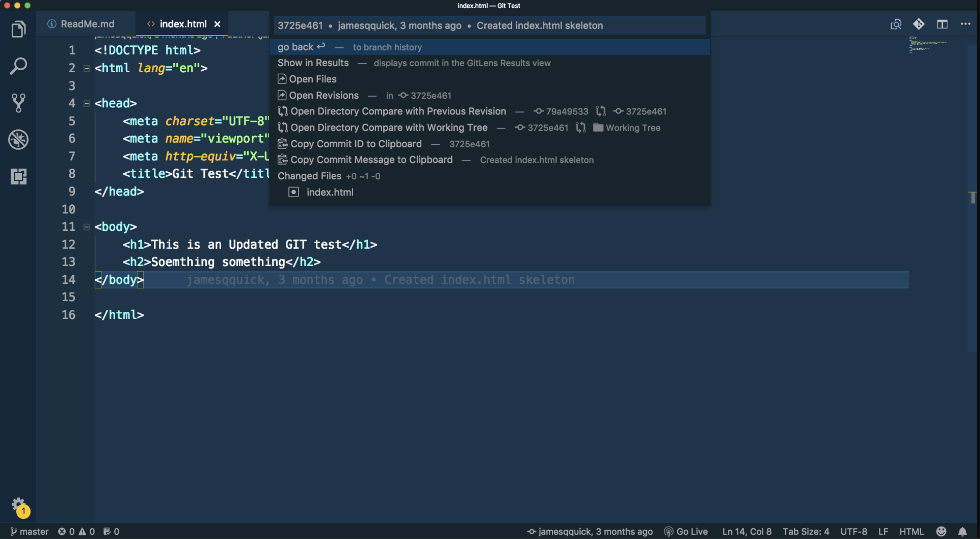Screen dimensions: 980x539
Task: Open the Search sidebar
Action: point(18,65)
